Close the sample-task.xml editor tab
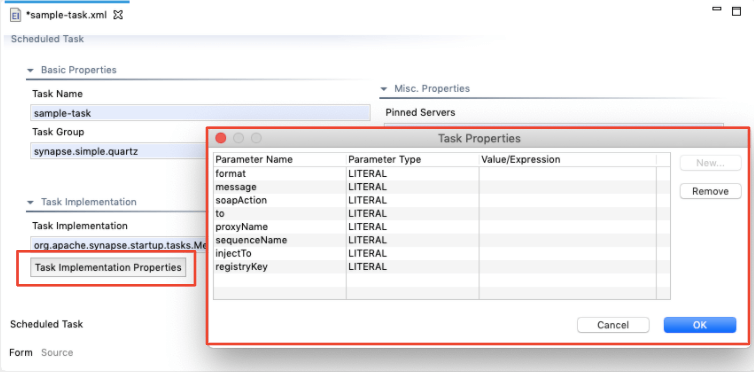Viewport: 754px width, 372px height. 118,15
